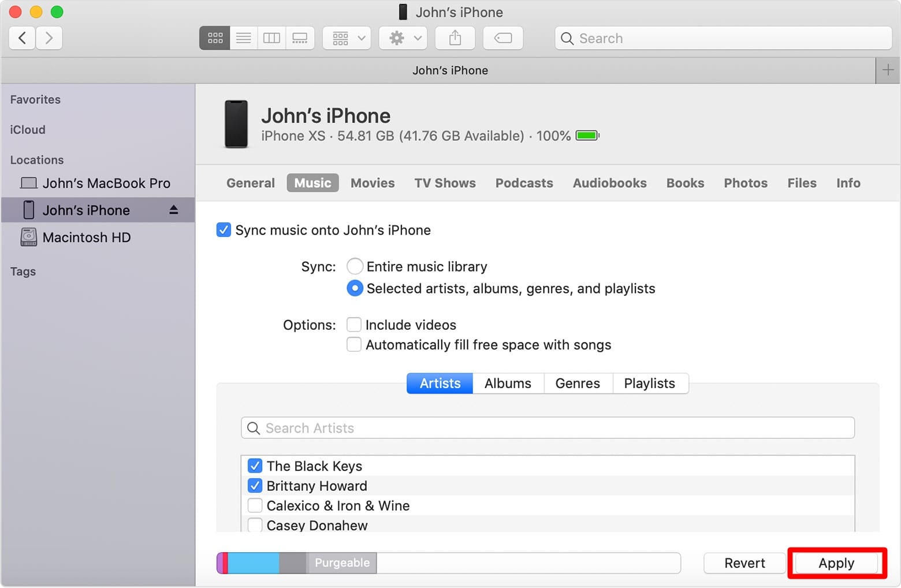Image resolution: width=901 pixels, height=588 pixels.
Task: Click the blue storage bar segment
Action: click(x=253, y=563)
